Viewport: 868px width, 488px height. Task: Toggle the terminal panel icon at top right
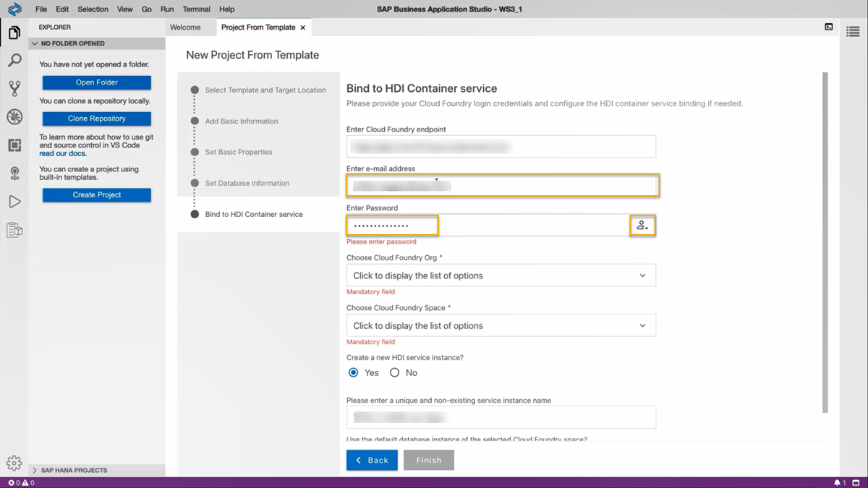pyautogui.click(x=829, y=27)
